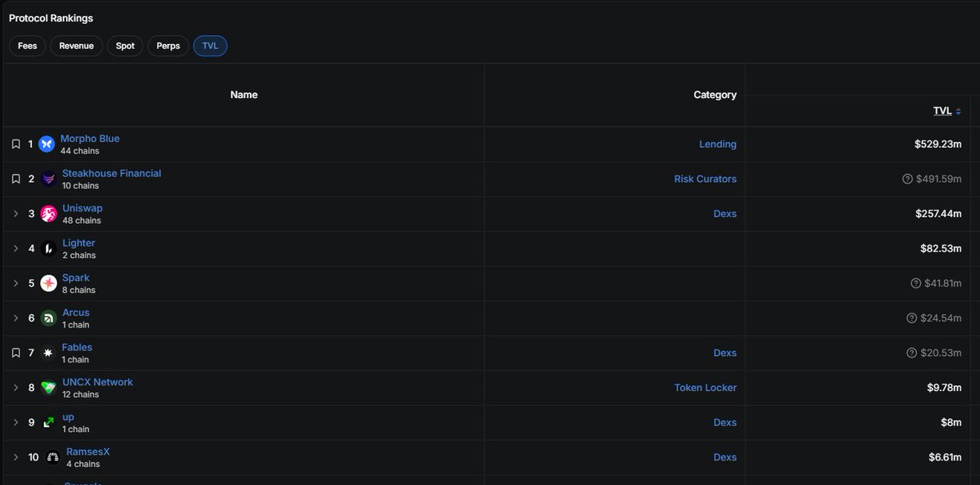Open the UNCX Network protocol link

click(97, 382)
